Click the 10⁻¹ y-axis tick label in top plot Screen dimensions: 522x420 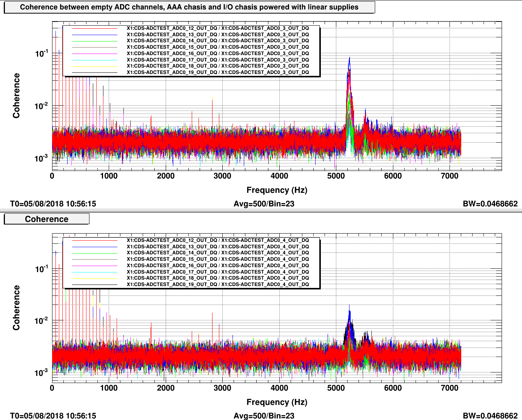42,54
